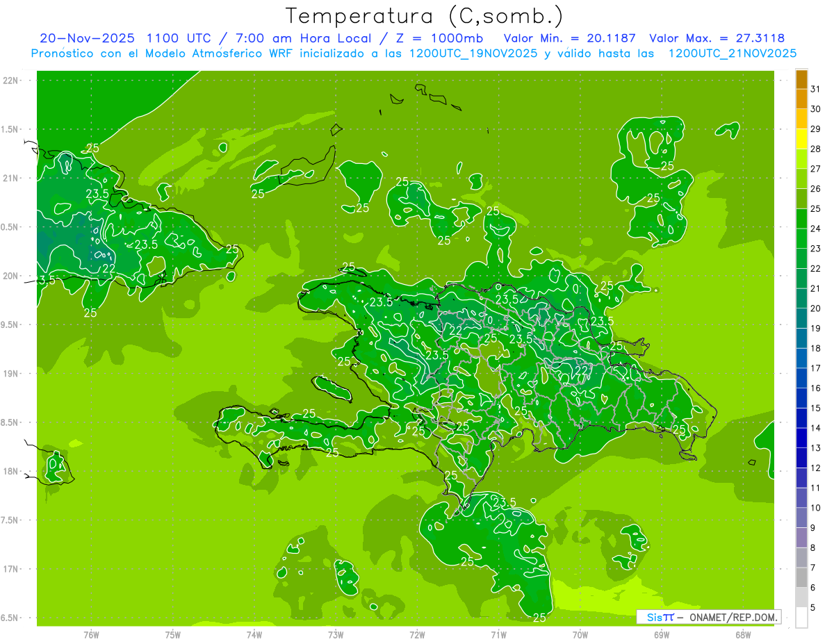The image size is (834, 644).
Task: Click the "17N" latitude axis label
Action: (x=11, y=569)
